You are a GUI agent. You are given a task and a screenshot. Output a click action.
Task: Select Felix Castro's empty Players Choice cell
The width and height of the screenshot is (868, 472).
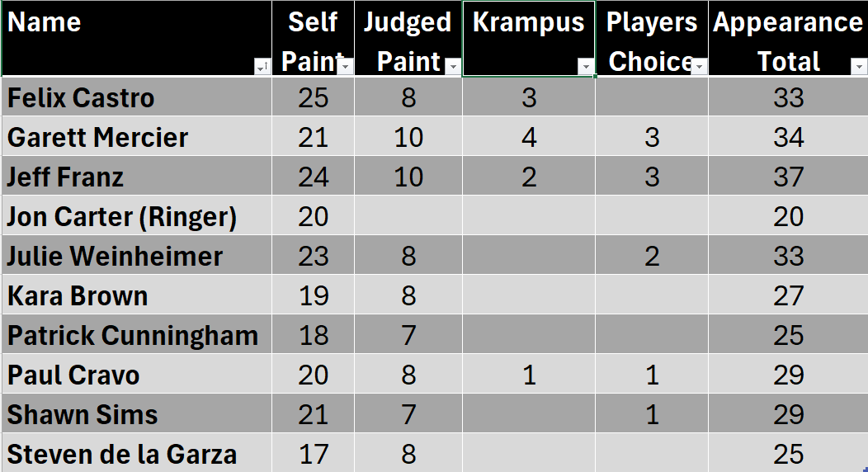click(652, 98)
